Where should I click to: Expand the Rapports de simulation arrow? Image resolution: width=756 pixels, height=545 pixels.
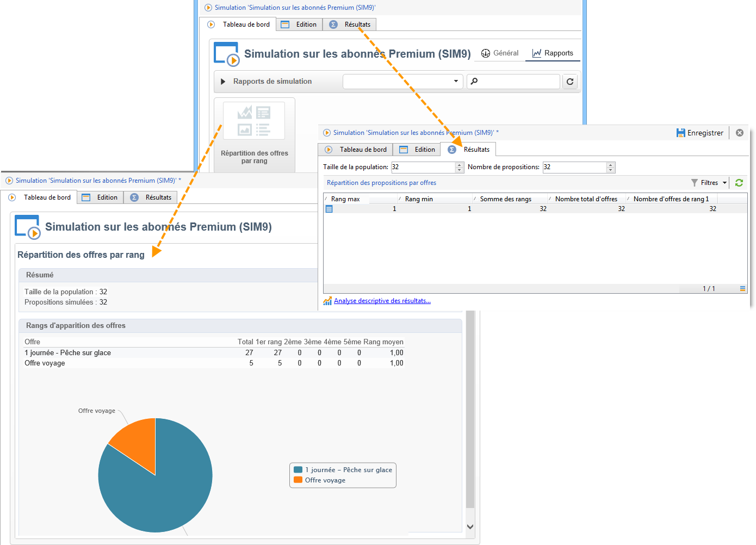point(223,82)
